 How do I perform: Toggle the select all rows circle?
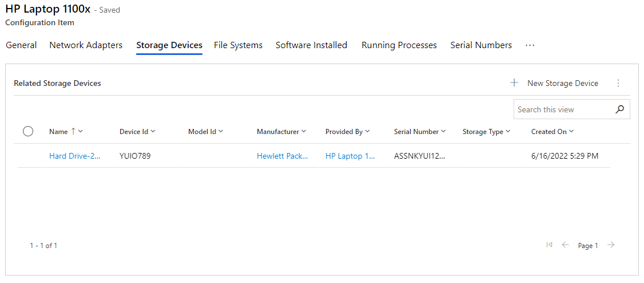[x=28, y=132]
